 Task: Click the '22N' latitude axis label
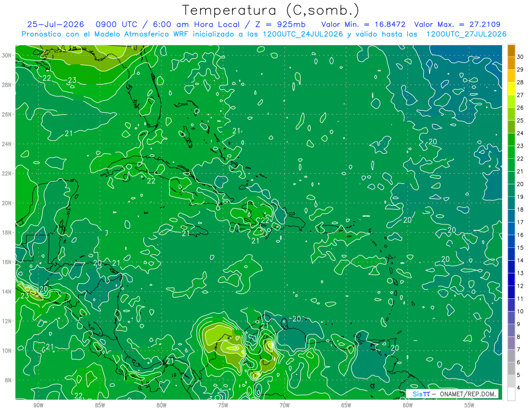click(7, 173)
